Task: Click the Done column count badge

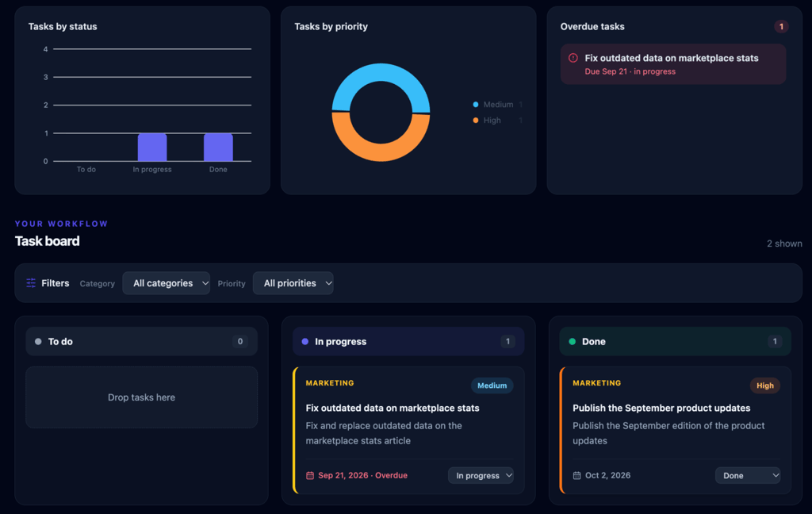Action: [x=775, y=341]
